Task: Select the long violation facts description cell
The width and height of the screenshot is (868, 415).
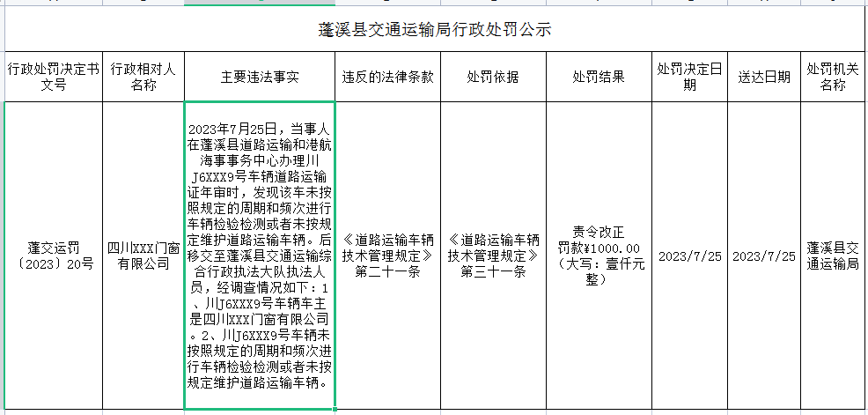Action: [x=260, y=256]
